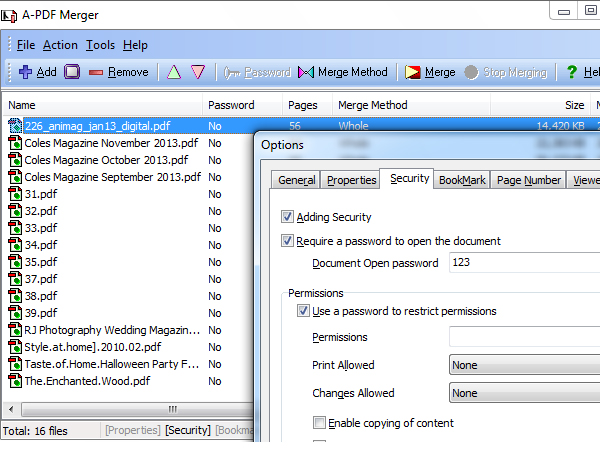Click the PDF icon next to 37.pdf
Viewport: 600px width, 450px height.
pyautogui.click(x=15, y=279)
